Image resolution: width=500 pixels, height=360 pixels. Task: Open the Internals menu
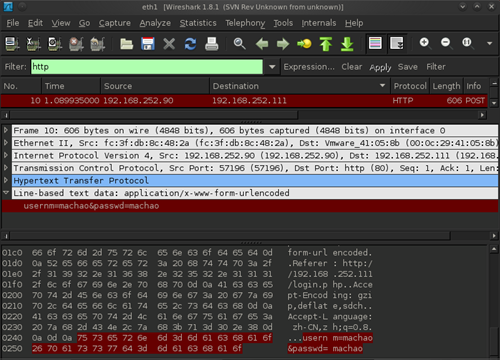(319, 23)
